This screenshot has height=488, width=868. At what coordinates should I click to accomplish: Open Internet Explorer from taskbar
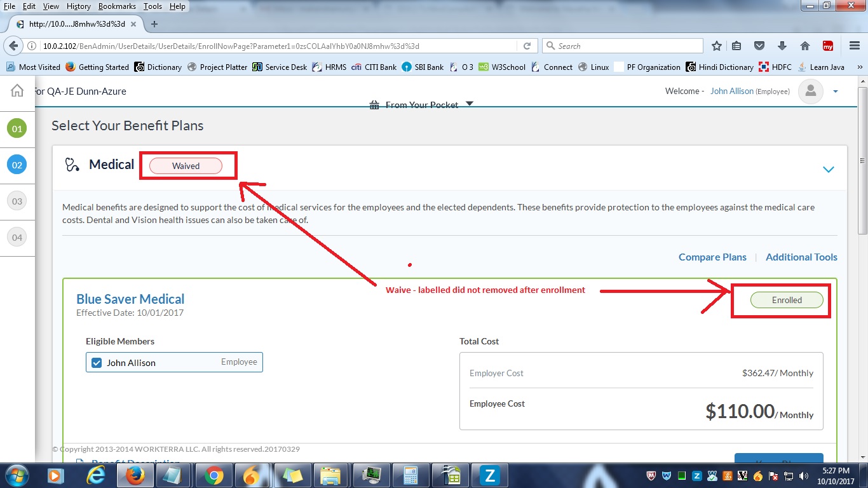[x=96, y=475]
